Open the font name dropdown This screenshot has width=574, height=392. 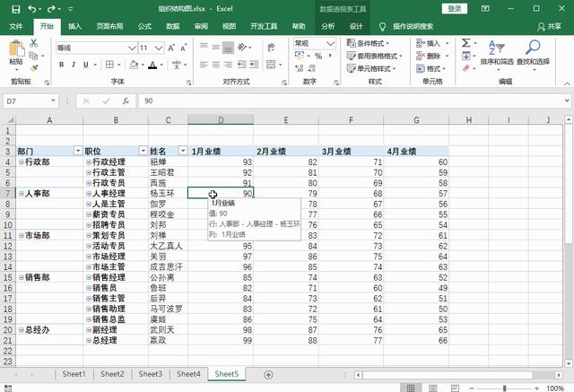click(132, 48)
